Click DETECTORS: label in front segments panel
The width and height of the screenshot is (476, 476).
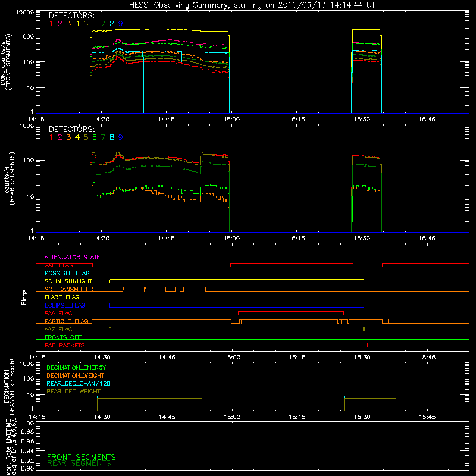click(x=71, y=15)
